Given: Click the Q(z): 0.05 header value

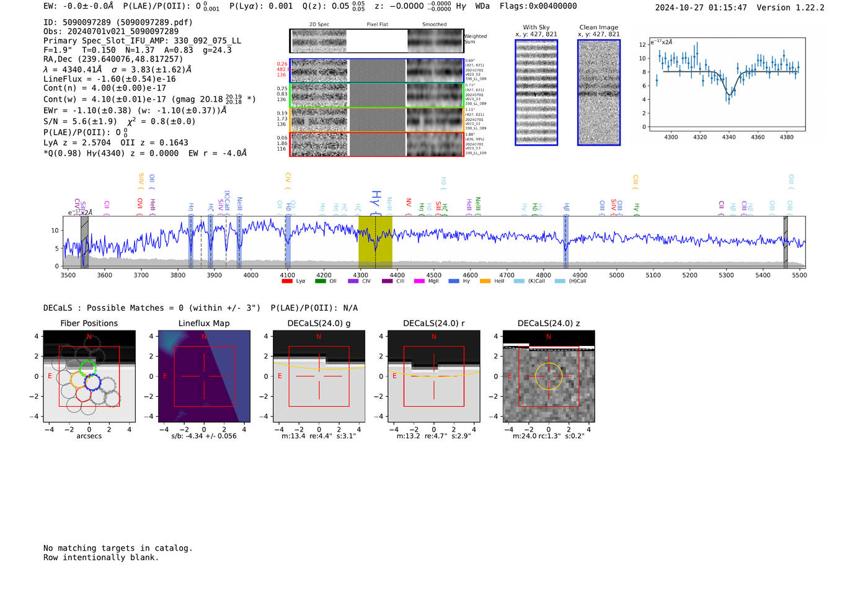Looking at the screenshot, I should click(334, 6).
